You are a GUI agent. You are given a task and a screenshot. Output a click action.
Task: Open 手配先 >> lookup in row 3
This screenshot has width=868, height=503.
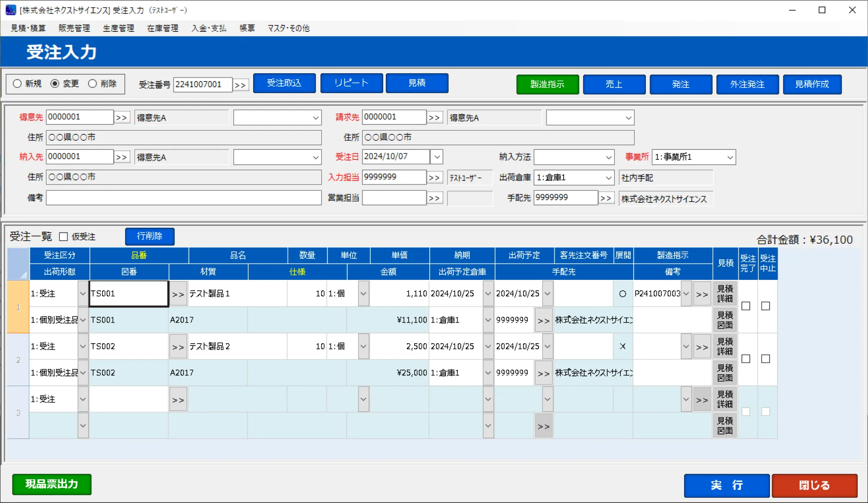pos(544,426)
